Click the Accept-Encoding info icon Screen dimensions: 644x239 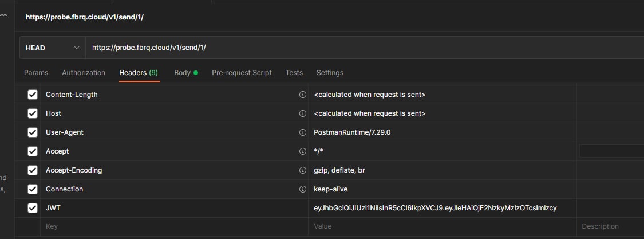coord(303,170)
